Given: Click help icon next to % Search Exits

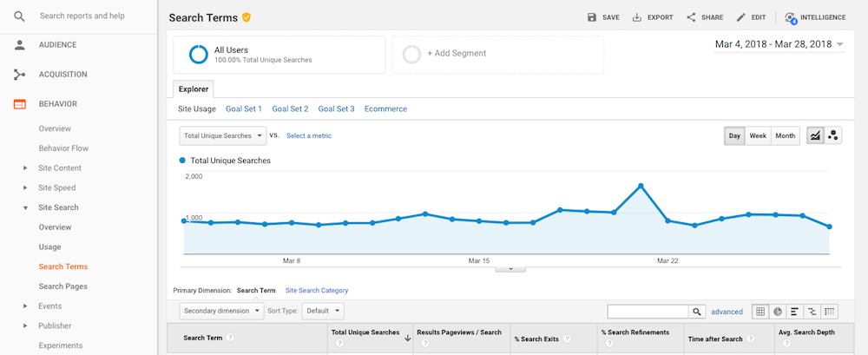Looking at the screenshot, I should [567, 339].
